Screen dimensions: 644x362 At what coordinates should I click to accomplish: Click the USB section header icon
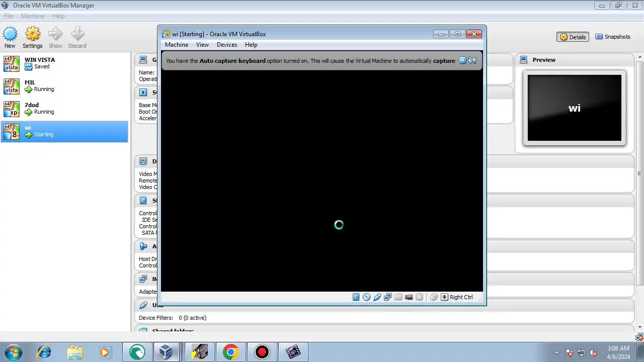pyautogui.click(x=143, y=305)
